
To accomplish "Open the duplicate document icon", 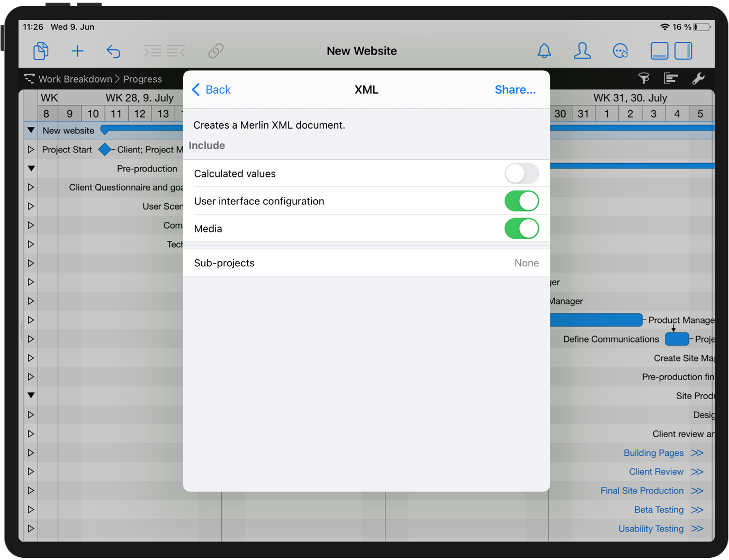I will click(x=41, y=51).
